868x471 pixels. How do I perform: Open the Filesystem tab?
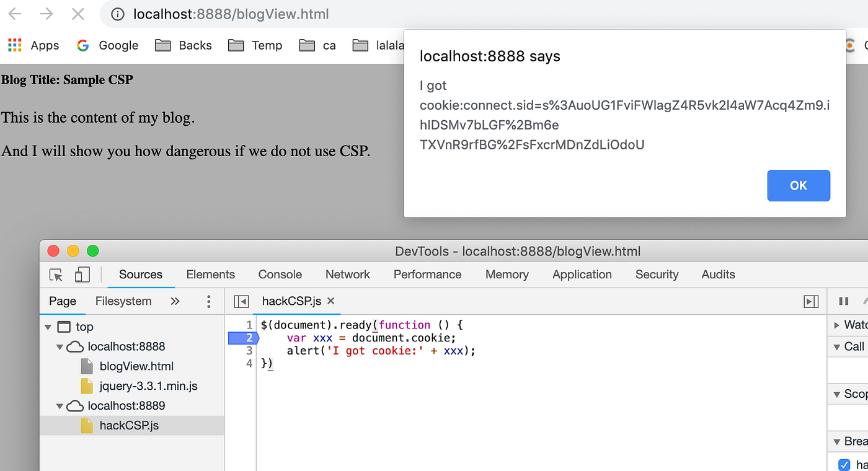coord(123,301)
